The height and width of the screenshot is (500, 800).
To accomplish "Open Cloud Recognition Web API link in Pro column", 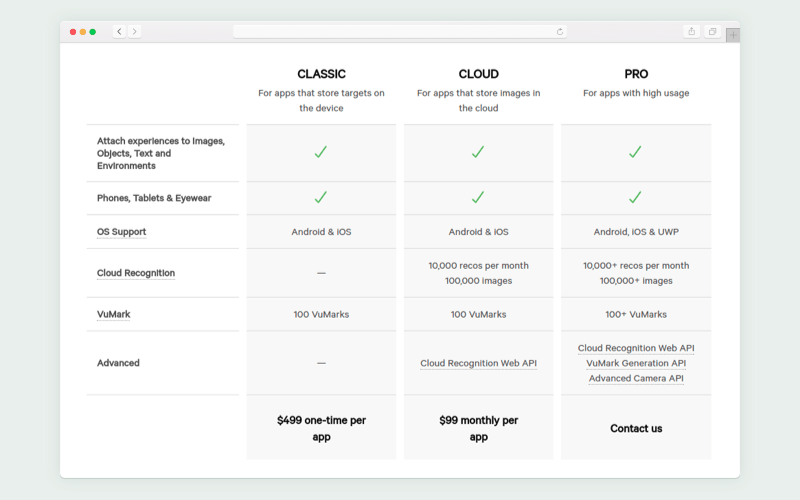I will (x=636, y=348).
